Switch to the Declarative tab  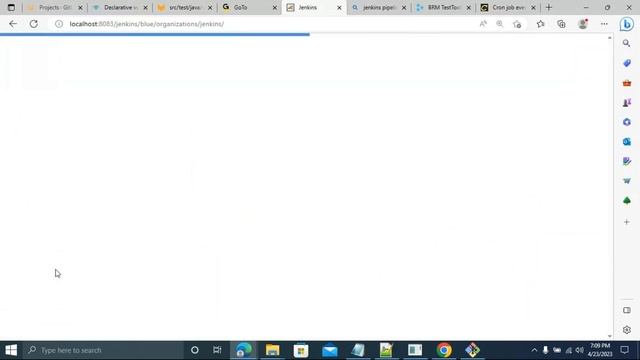[x=120, y=7]
